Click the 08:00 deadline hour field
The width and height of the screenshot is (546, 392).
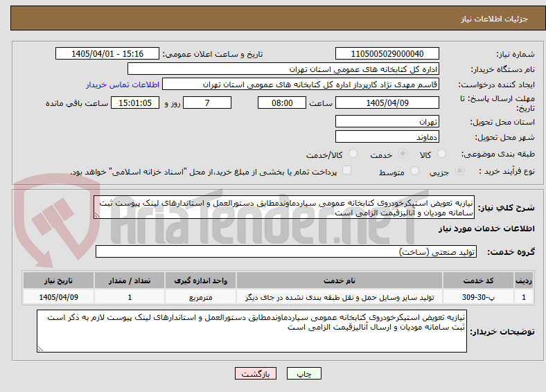click(282, 103)
